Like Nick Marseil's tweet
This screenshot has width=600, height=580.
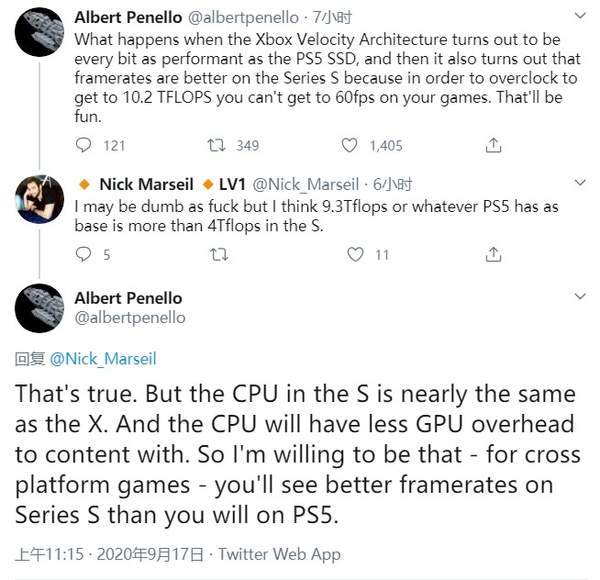tap(355, 255)
